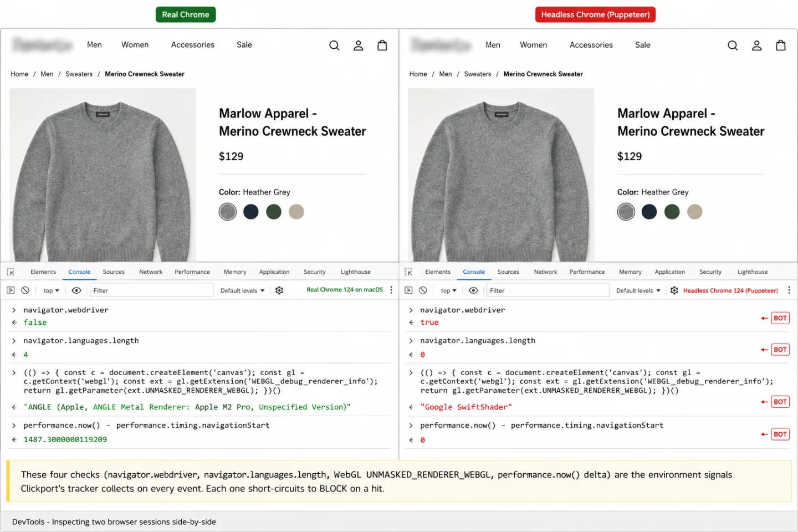
Task: Toggle live expression eye in left DevTools
Action: 76,290
